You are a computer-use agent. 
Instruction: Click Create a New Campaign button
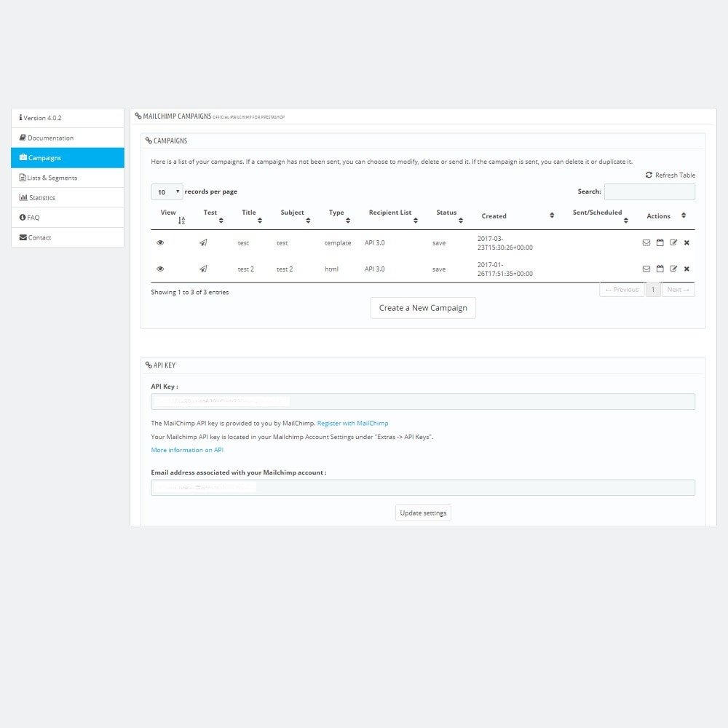(x=423, y=308)
